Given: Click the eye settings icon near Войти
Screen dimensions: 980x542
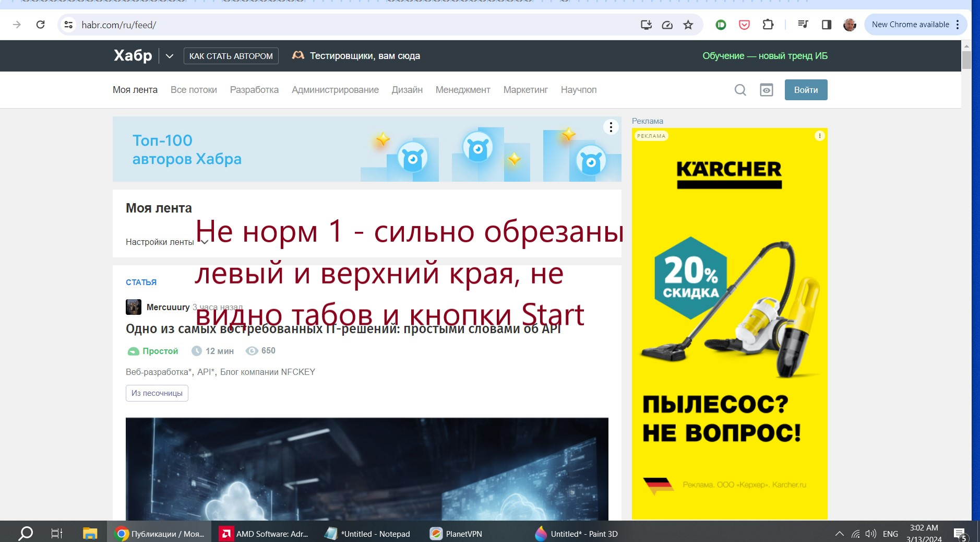Looking at the screenshot, I should tap(767, 90).
